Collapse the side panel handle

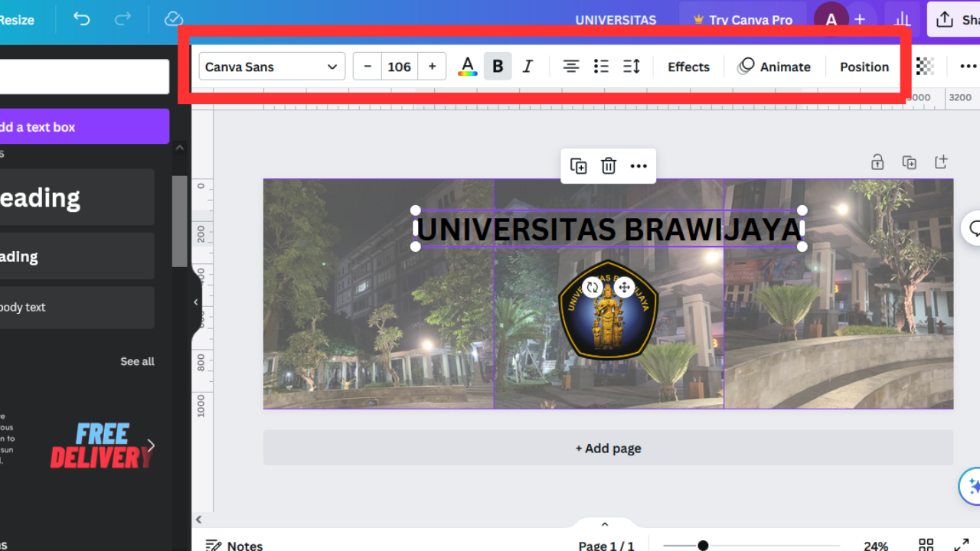click(x=195, y=302)
